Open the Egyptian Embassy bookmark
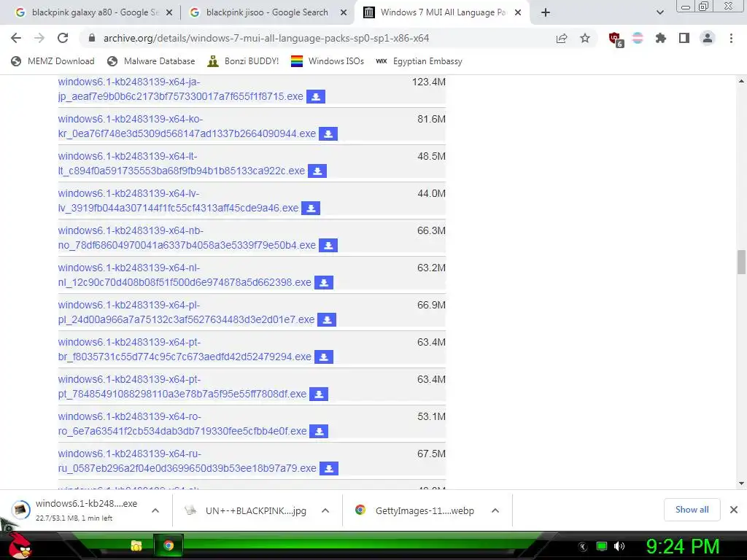The image size is (747, 560). coord(419,61)
